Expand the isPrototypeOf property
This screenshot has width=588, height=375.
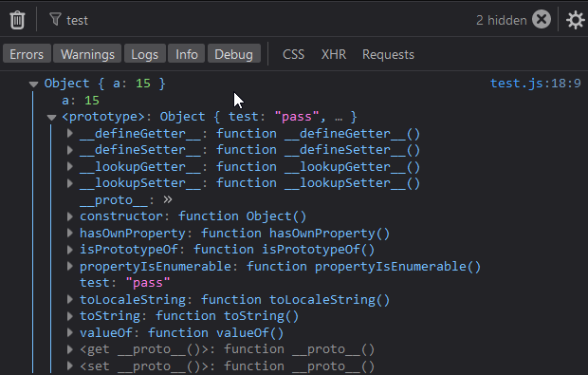coord(70,250)
